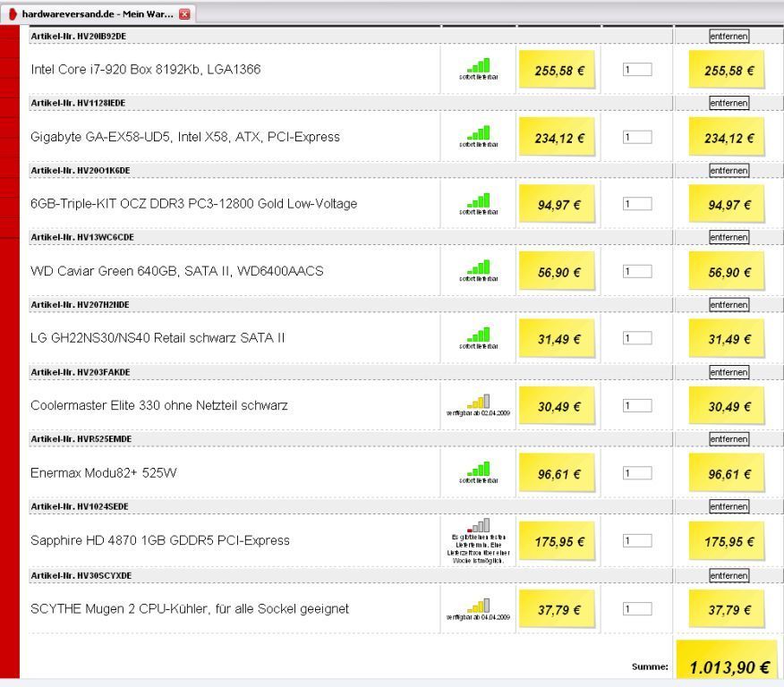Click quantity field for Gigabyte GA-EX58-UD5

click(637, 137)
